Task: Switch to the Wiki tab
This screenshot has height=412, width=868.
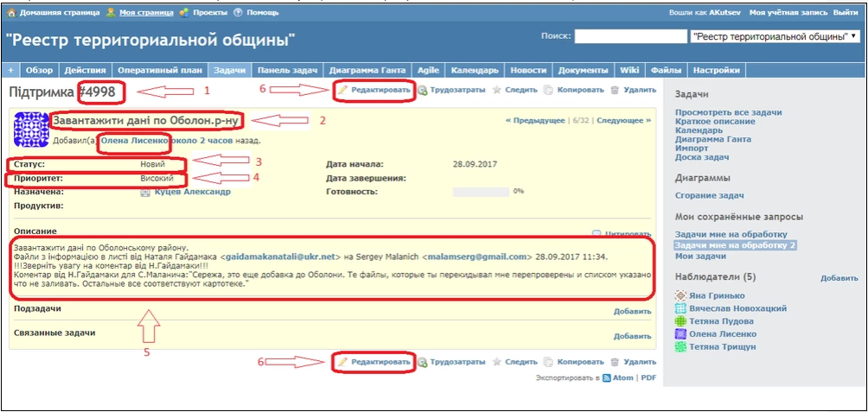Action: 629,70
